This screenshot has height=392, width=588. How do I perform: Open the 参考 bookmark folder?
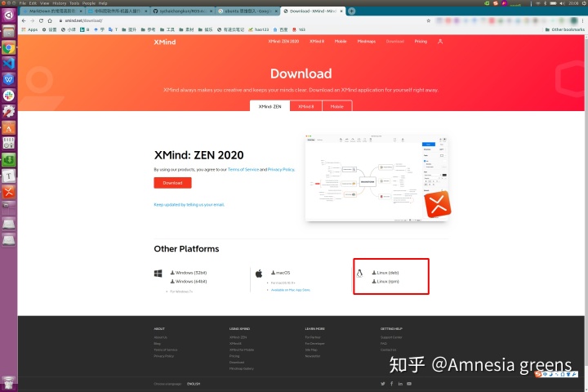[x=148, y=29]
